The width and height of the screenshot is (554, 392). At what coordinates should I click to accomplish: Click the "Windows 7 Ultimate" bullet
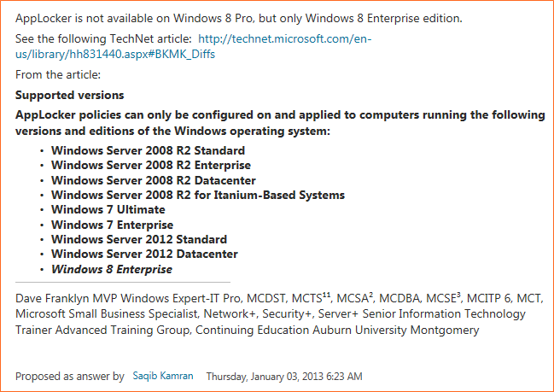pos(109,210)
